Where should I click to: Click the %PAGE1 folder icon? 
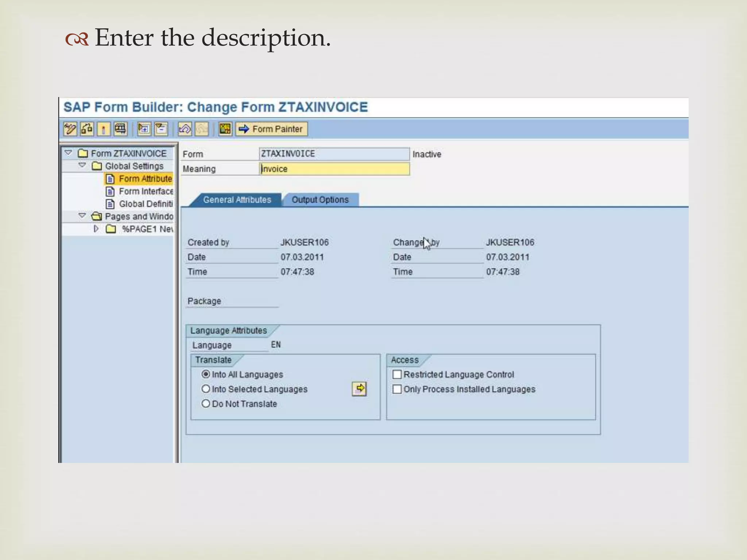[x=111, y=229]
